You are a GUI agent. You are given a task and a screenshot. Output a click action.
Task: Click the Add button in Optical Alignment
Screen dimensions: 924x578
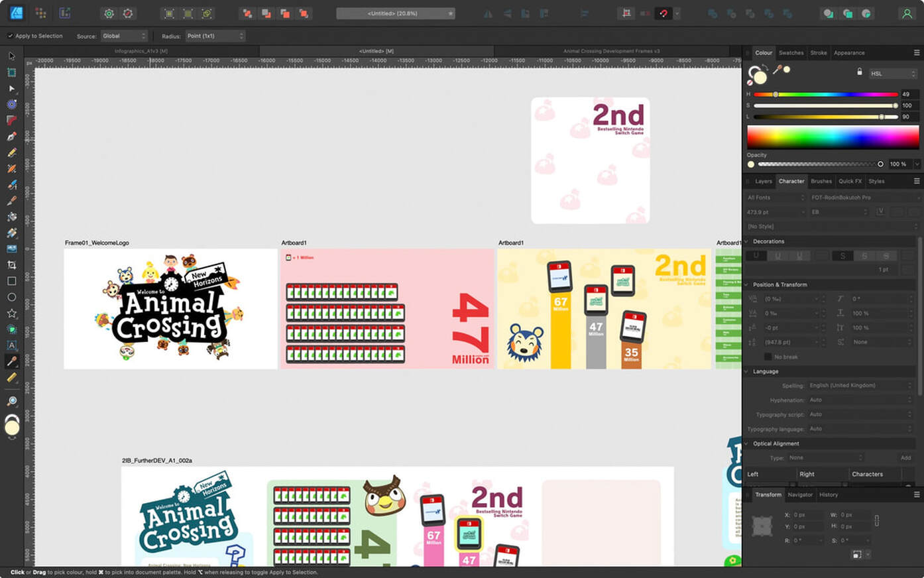pyautogui.click(x=905, y=457)
